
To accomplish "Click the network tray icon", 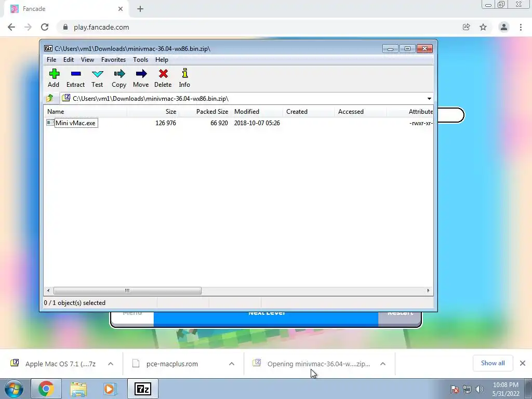I will 467,389.
